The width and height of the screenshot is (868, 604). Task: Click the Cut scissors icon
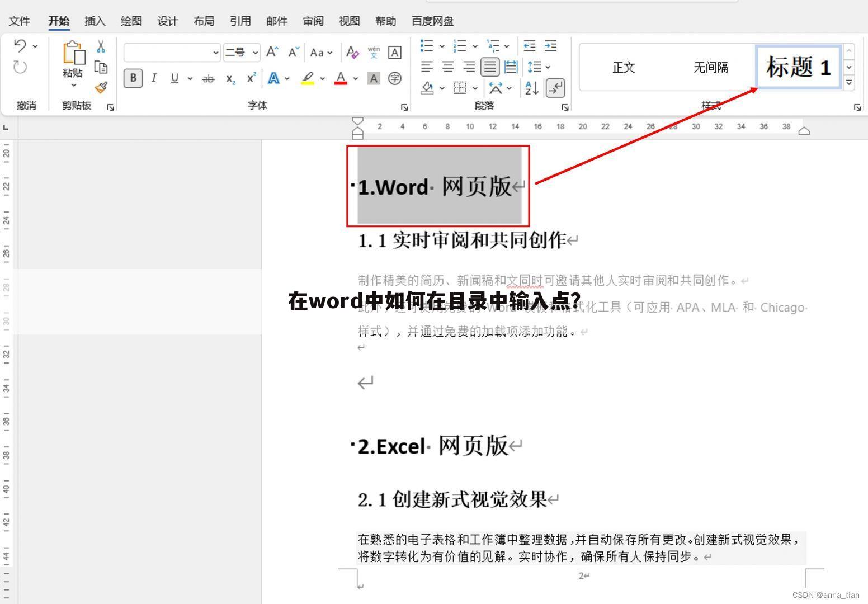[x=101, y=46]
